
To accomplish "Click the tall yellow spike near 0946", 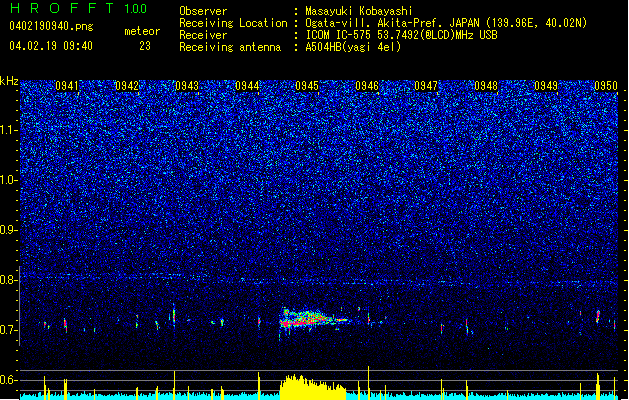I will 369,383.
